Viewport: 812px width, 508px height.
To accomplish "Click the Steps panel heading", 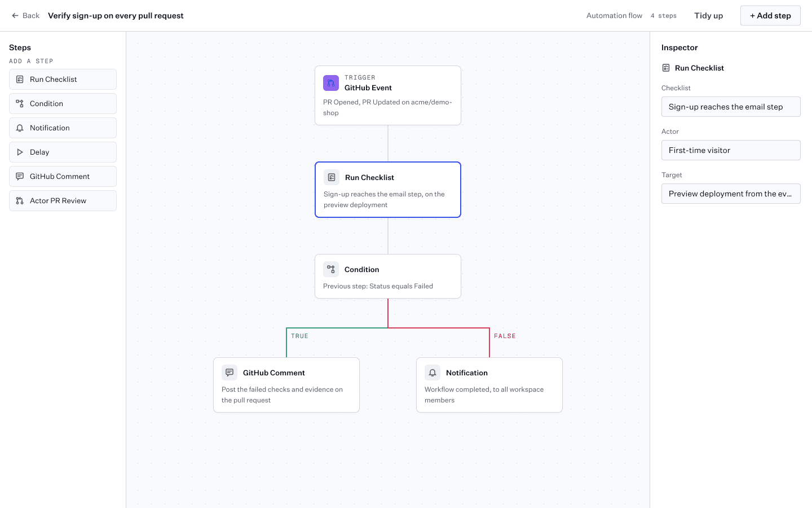I will click(20, 47).
